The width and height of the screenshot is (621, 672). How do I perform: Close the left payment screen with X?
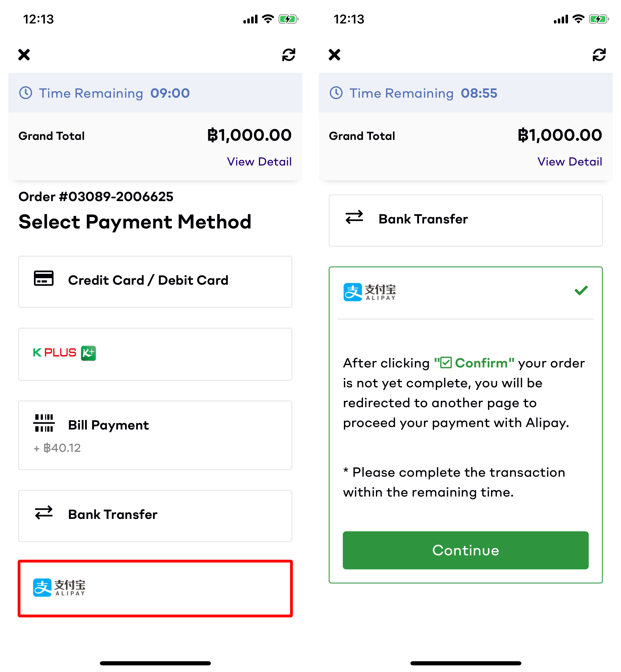pyautogui.click(x=24, y=55)
